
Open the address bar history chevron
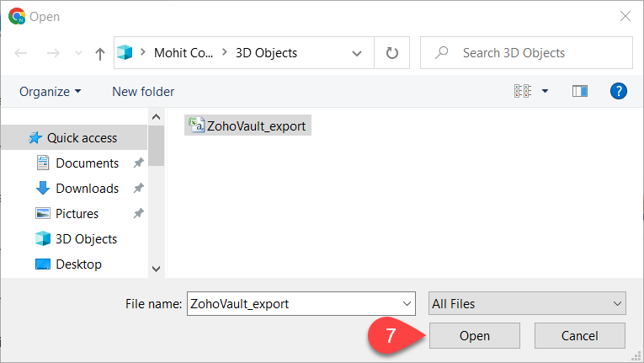tap(356, 53)
